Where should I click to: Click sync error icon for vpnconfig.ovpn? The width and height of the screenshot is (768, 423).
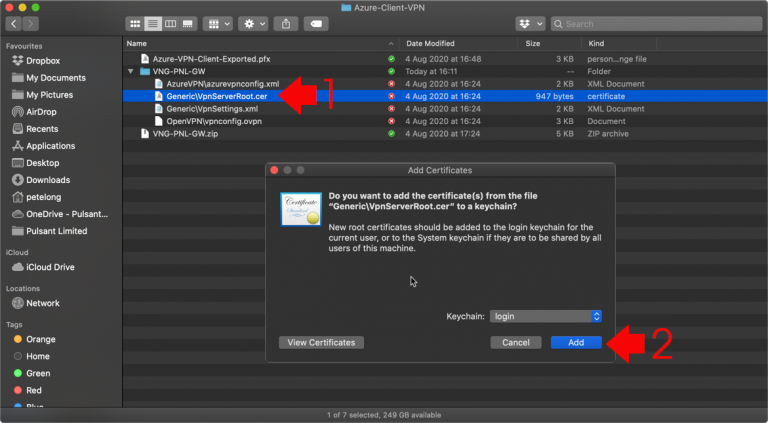[x=391, y=121]
